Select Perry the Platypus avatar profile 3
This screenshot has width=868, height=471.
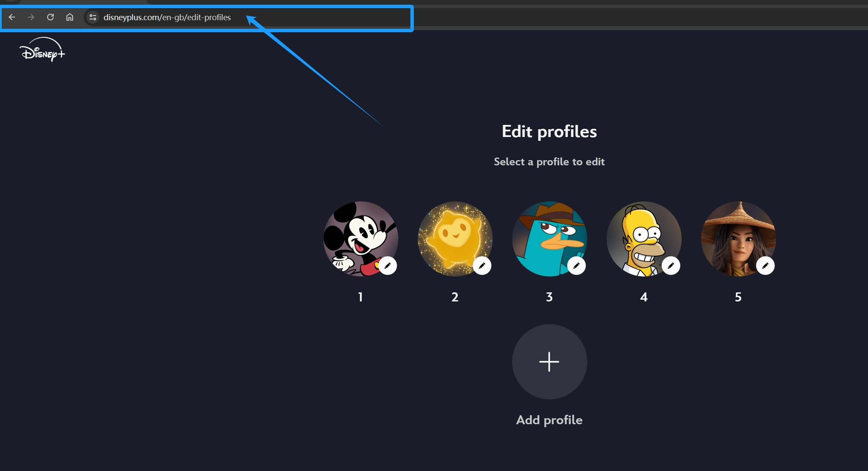549,239
